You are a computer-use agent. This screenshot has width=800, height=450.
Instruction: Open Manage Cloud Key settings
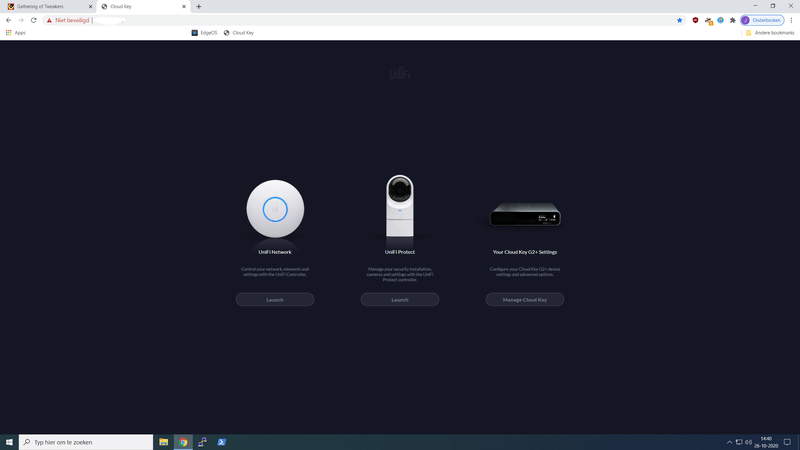(x=524, y=299)
